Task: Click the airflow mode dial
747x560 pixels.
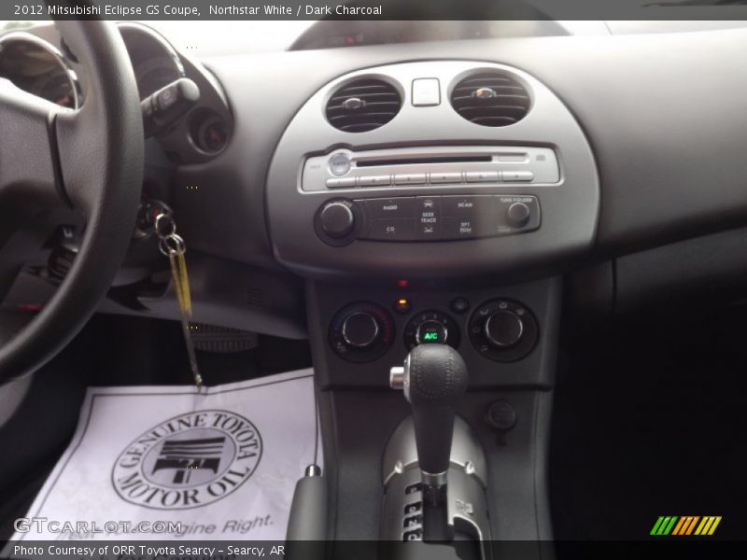Action: tap(503, 329)
